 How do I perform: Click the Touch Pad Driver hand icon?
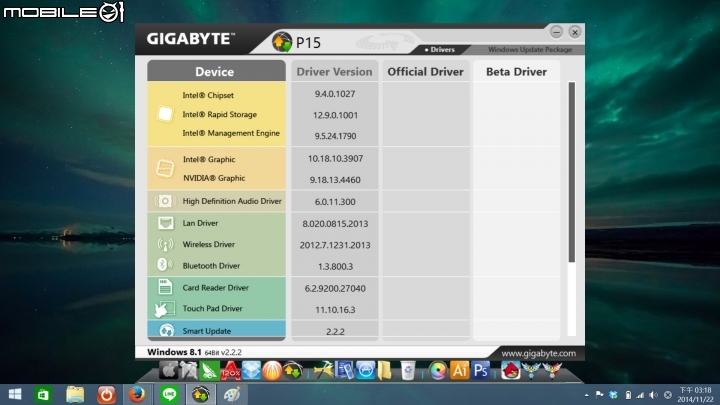coord(164,309)
